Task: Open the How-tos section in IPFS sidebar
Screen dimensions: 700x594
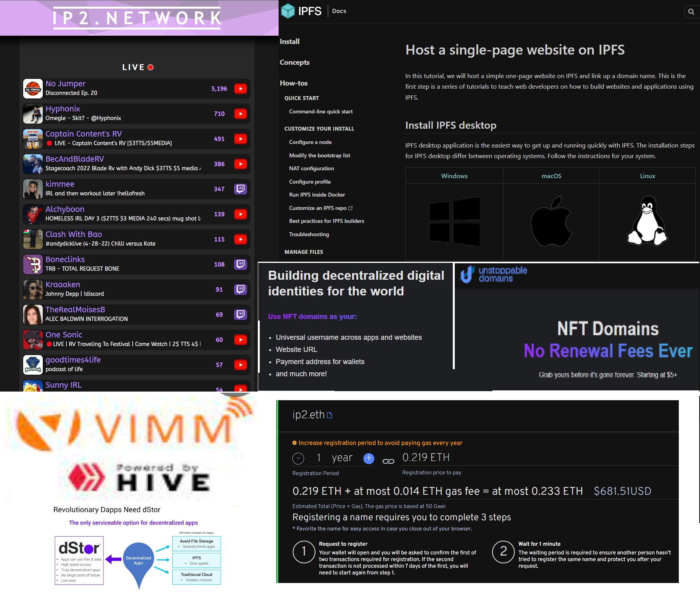Action: click(x=293, y=83)
